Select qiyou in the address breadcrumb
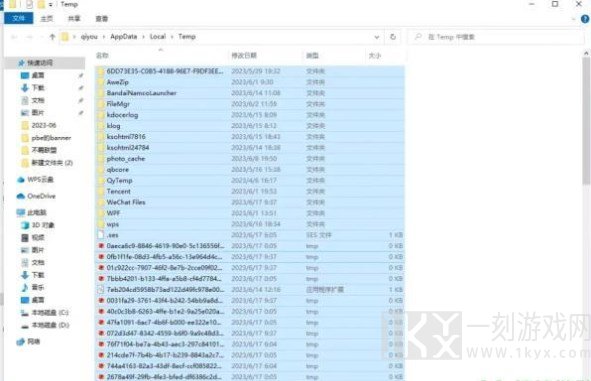The width and height of the screenshot is (591, 381). (89, 37)
